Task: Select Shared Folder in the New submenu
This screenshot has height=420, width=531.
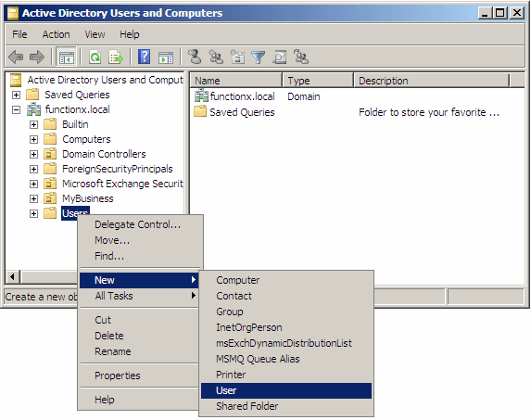Action: (286, 406)
